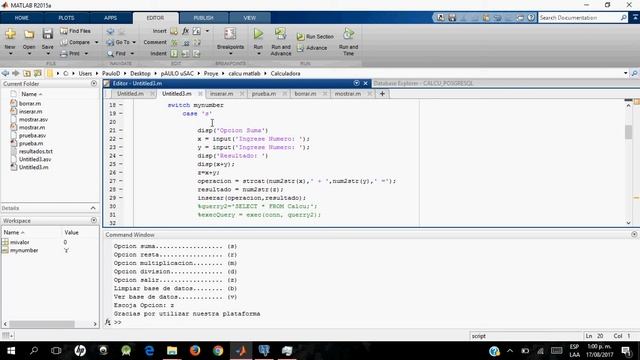Collapse the Details panel
The width and height of the screenshot is (640, 360).
click(x=93, y=208)
